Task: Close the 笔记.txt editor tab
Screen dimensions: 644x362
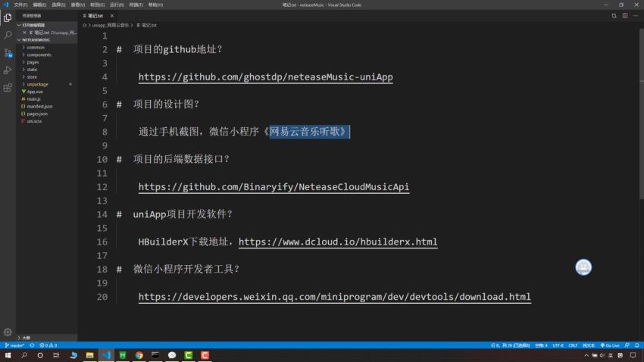Action: click(x=111, y=16)
